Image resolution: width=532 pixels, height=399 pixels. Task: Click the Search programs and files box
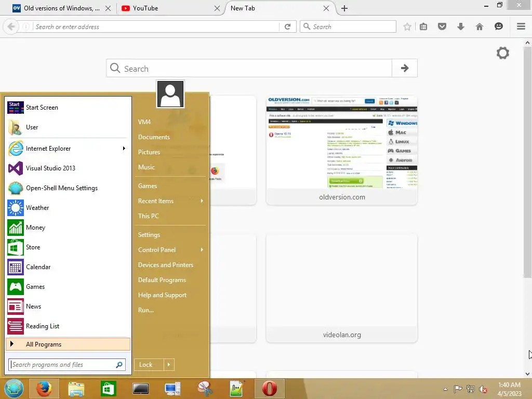67,365
